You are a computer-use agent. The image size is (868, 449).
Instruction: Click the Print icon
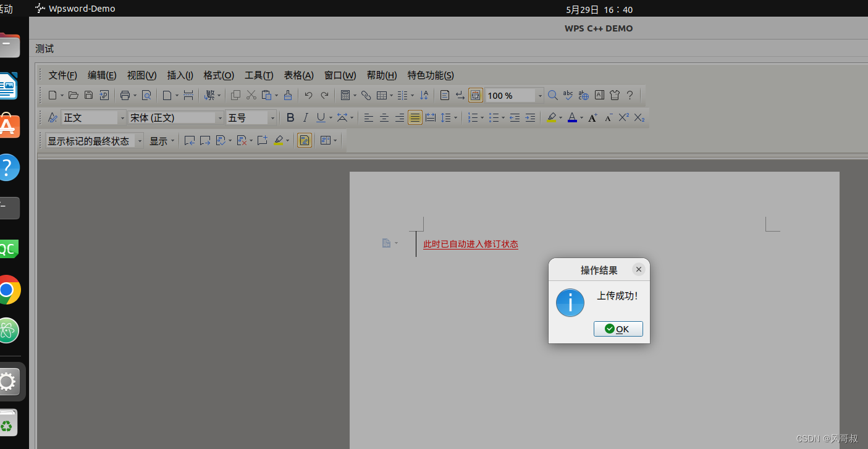[x=125, y=95]
